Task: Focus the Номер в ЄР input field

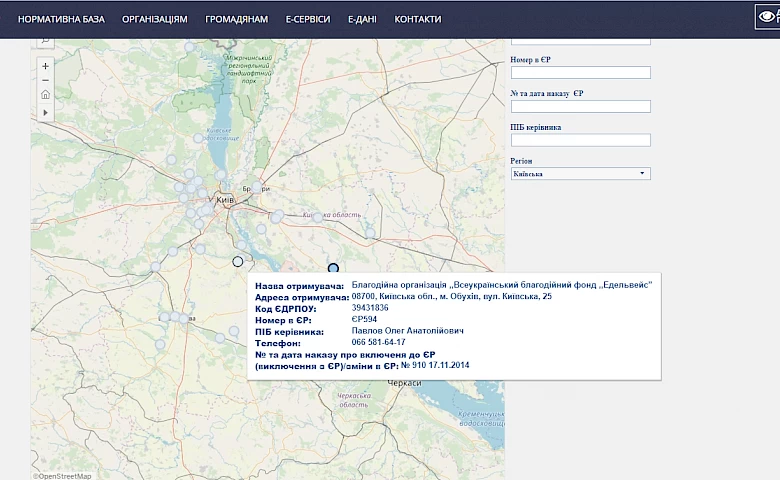Action: point(581,73)
